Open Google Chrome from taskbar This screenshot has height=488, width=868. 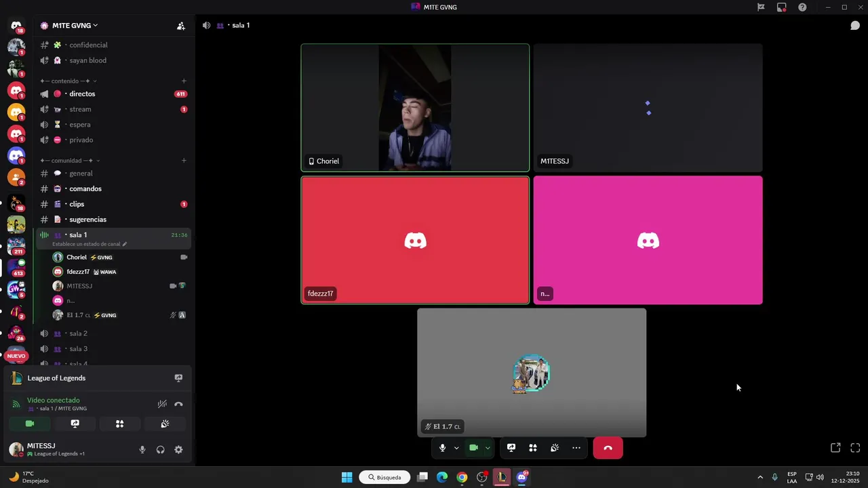pos(462,477)
